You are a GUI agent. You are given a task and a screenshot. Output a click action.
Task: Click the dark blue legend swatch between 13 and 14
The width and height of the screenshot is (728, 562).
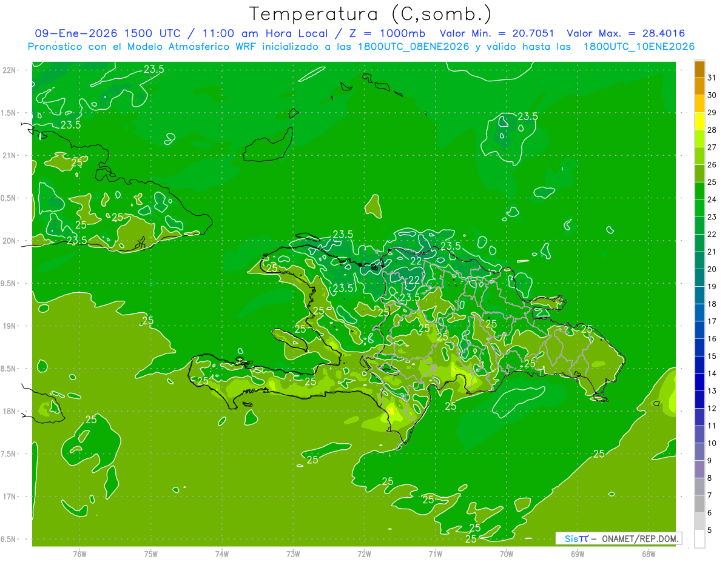(x=699, y=383)
